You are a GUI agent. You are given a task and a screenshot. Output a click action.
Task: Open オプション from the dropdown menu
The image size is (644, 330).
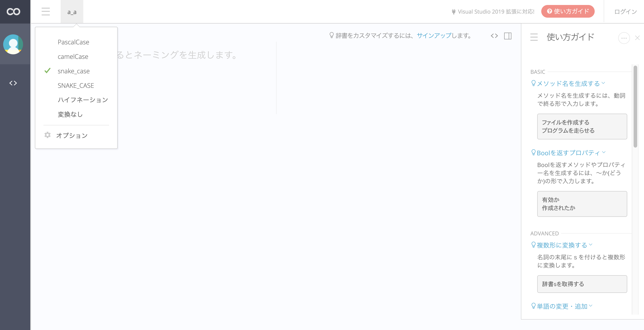point(72,135)
